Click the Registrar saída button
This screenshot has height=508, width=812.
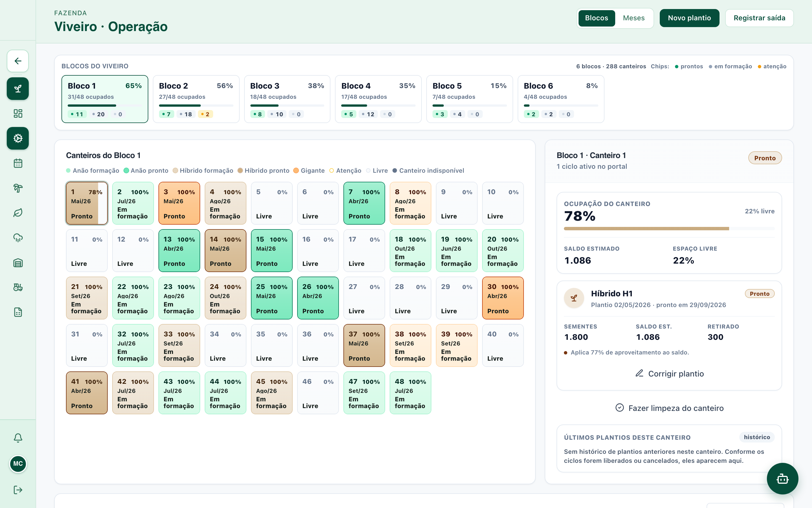(759, 18)
